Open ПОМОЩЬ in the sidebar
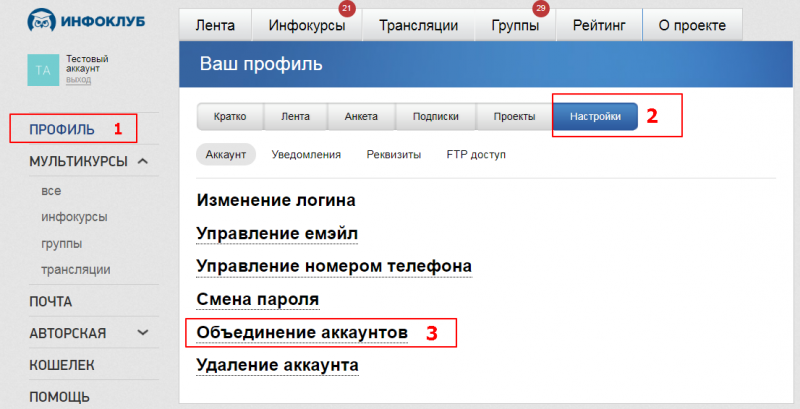Viewport: 800px width, 409px height. [x=60, y=397]
